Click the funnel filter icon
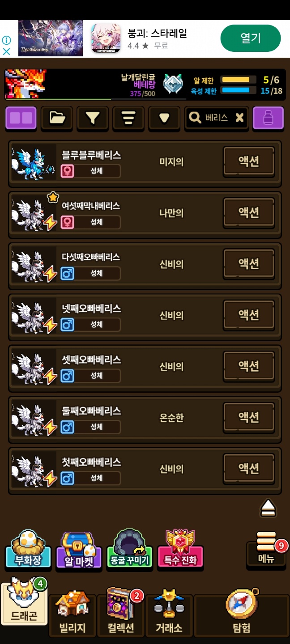 click(x=93, y=118)
